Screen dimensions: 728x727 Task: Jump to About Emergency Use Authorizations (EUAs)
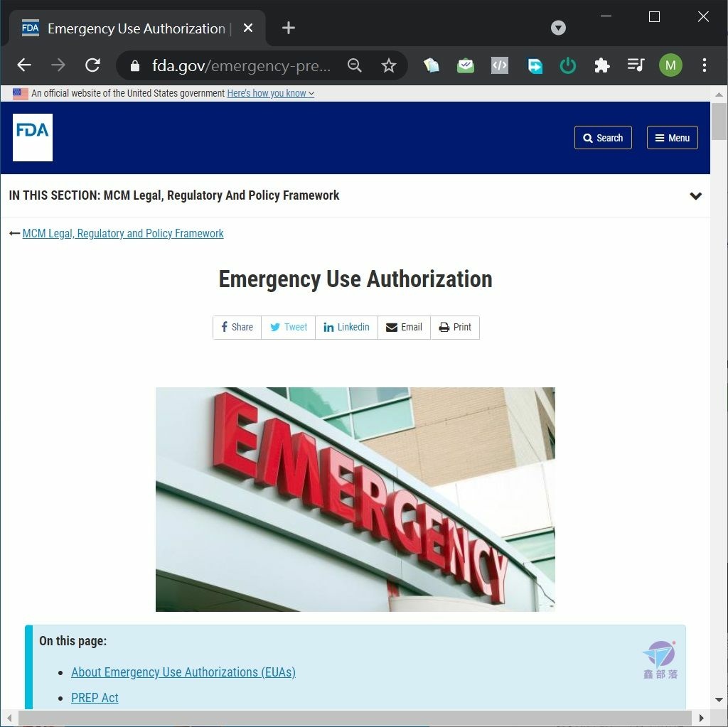coord(183,672)
